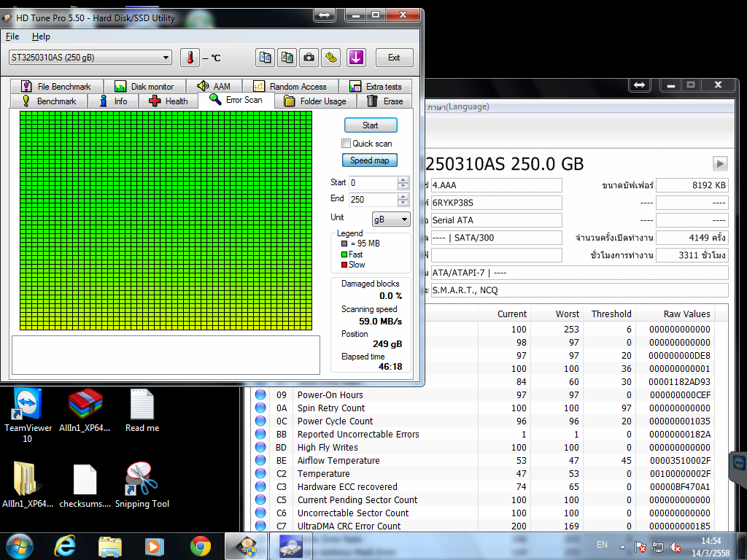This screenshot has width=747, height=560.
Task: Switch to the Folder Usage tab
Action: point(315,101)
